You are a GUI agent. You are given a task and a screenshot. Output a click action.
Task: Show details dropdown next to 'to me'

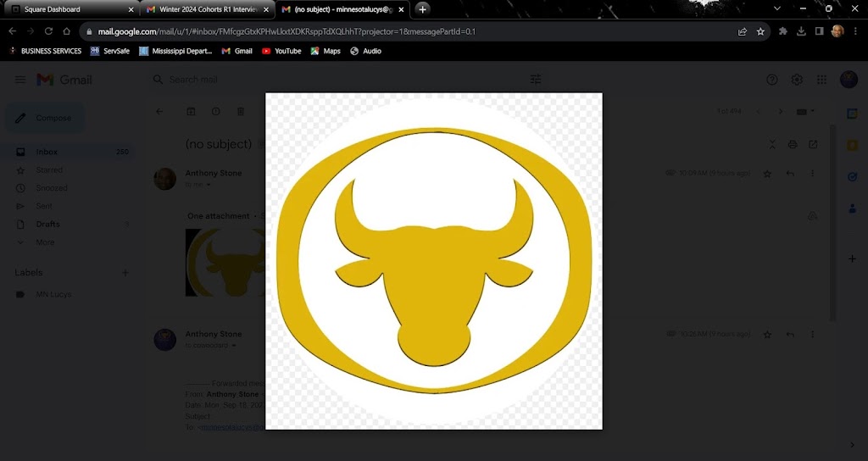209,184
